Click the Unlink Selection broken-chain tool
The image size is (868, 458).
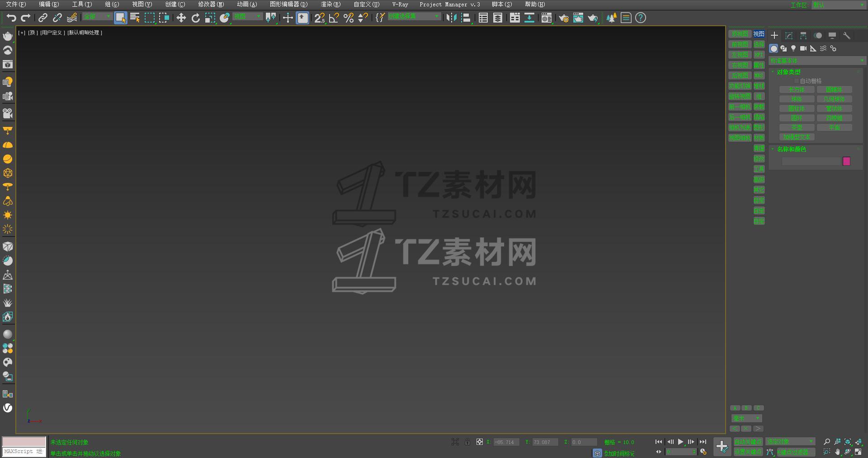point(57,18)
